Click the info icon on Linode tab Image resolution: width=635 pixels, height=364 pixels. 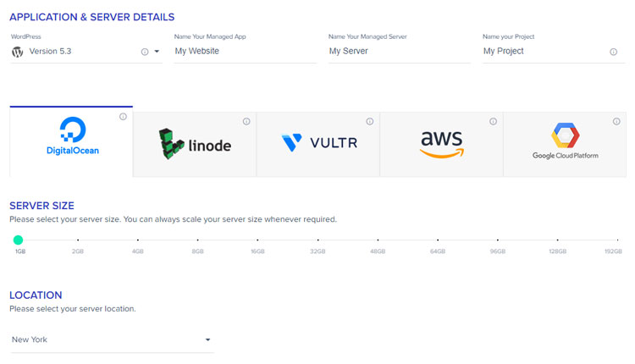pyautogui.click(x=246, y=121)
